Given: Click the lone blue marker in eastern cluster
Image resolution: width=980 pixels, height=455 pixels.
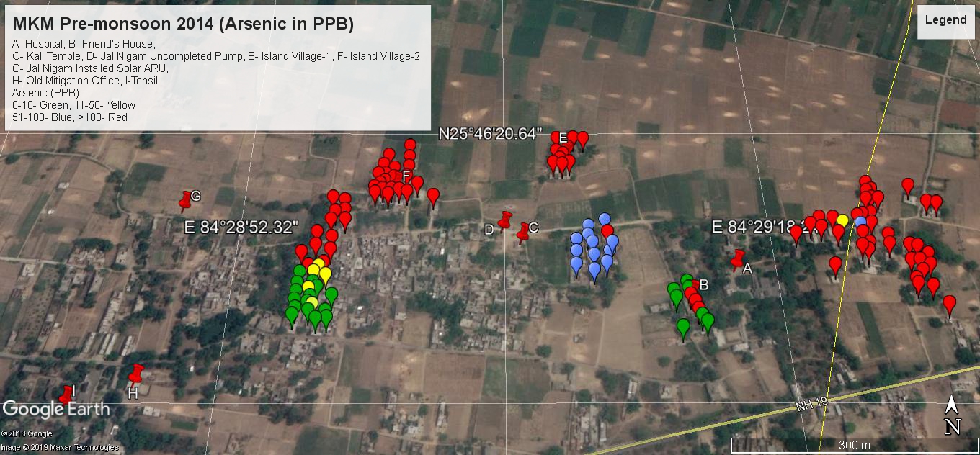Looking at the screenshot, I should tap(860, 222).
